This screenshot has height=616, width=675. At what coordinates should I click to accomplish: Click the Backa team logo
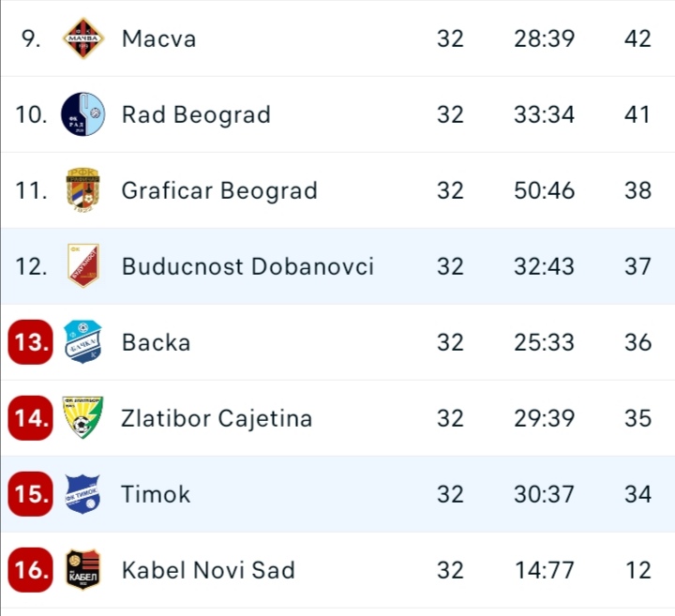tap(82, 342)
